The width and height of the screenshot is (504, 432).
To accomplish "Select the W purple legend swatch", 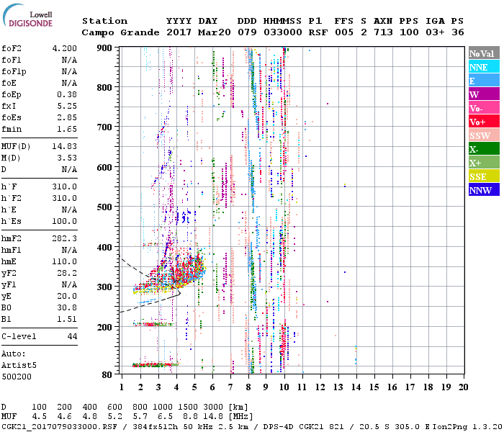I will coord(484,94).
